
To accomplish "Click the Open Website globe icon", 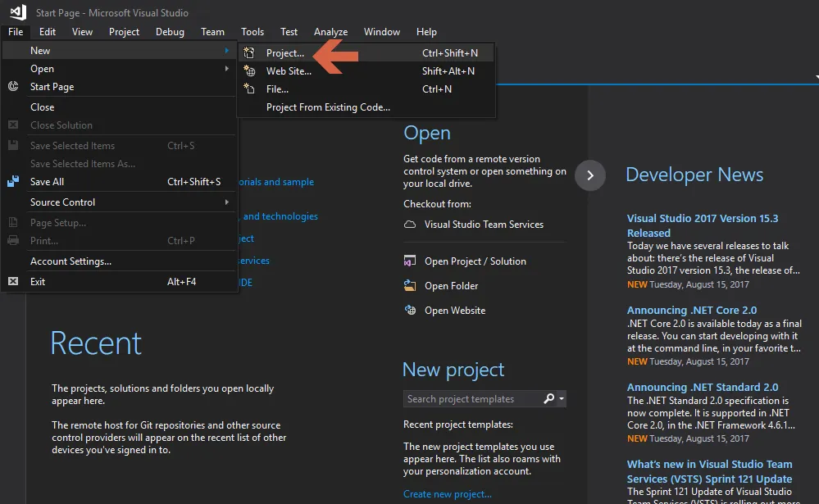I will pos(410,311).
